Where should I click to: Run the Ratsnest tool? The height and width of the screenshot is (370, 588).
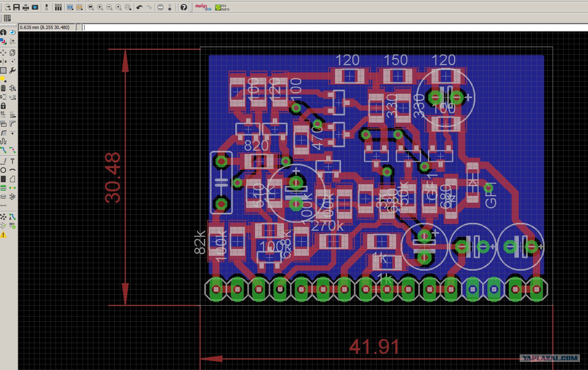tap(3, 217)
